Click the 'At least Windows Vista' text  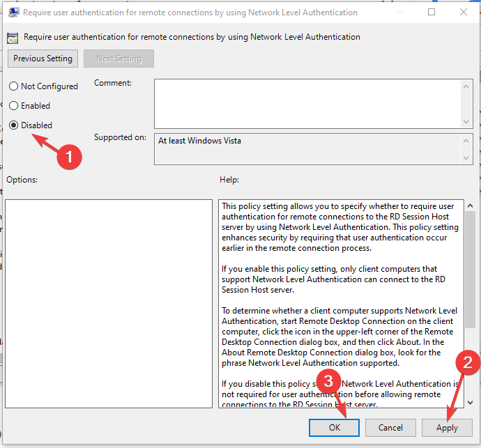point(199,141)
